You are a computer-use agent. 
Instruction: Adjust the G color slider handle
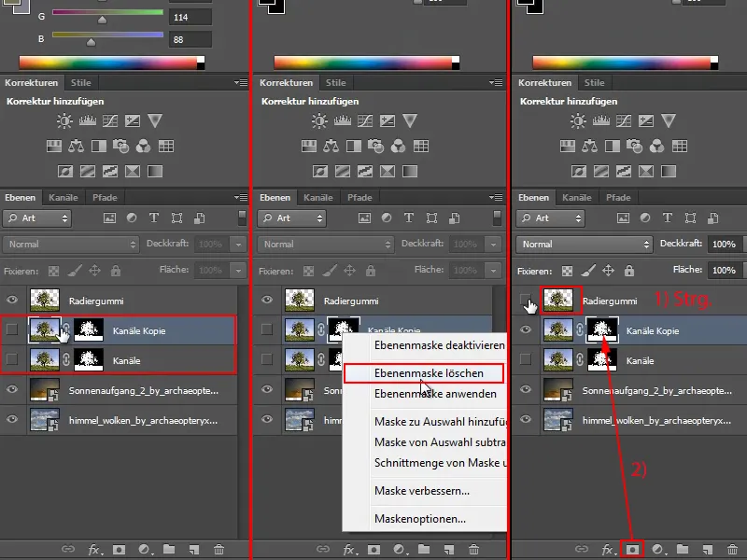click(x=102, y=20)
